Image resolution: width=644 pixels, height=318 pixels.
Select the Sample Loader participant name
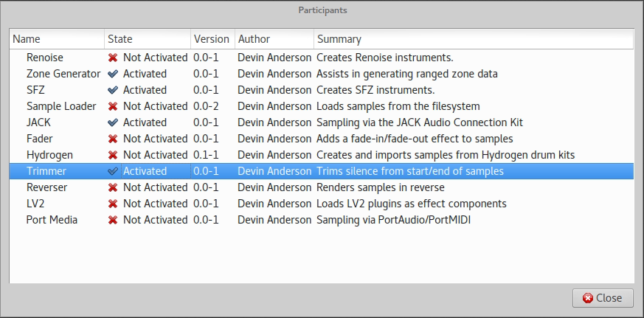tap(61, 106)
